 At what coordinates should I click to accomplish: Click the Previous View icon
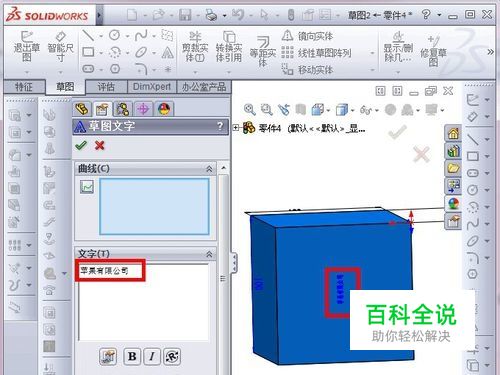284,109
